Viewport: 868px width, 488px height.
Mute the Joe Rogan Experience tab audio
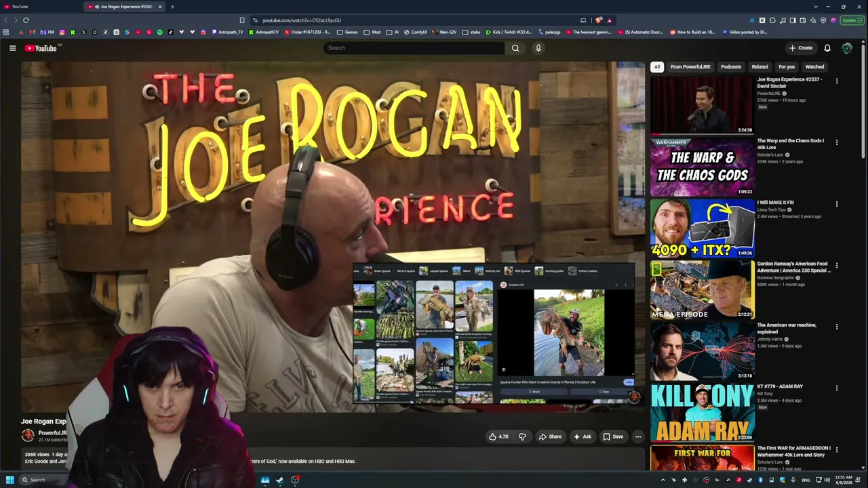[96, 7]
